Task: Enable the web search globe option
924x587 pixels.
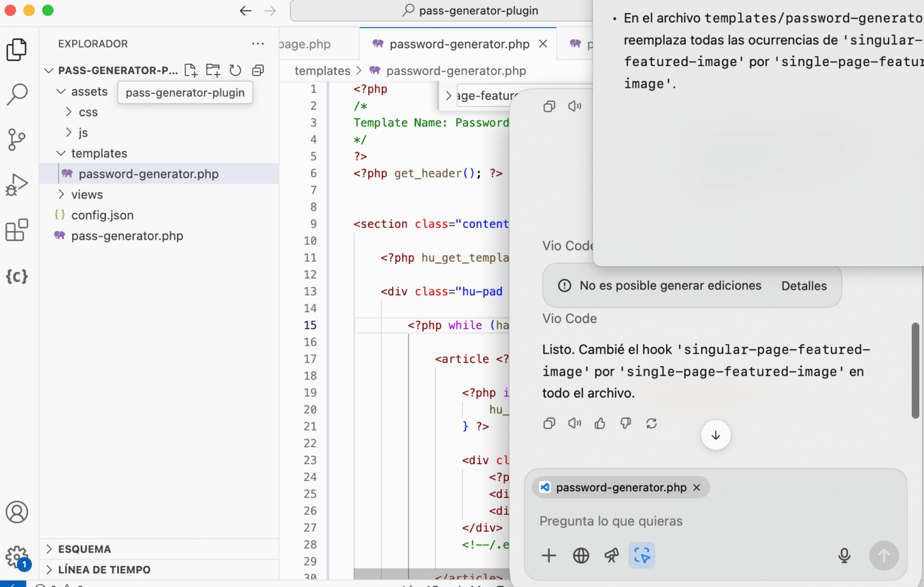Action: (581, 555)
